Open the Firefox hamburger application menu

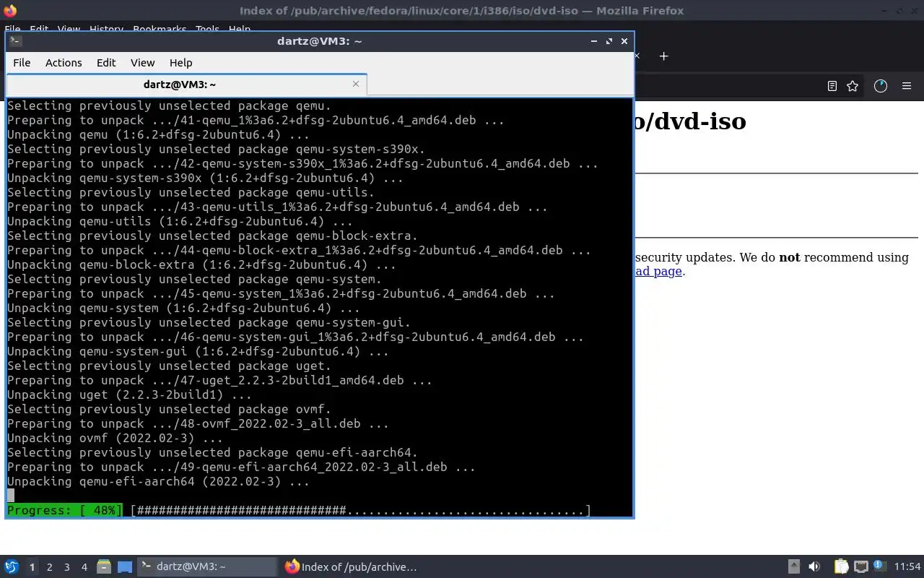point(907,86)
